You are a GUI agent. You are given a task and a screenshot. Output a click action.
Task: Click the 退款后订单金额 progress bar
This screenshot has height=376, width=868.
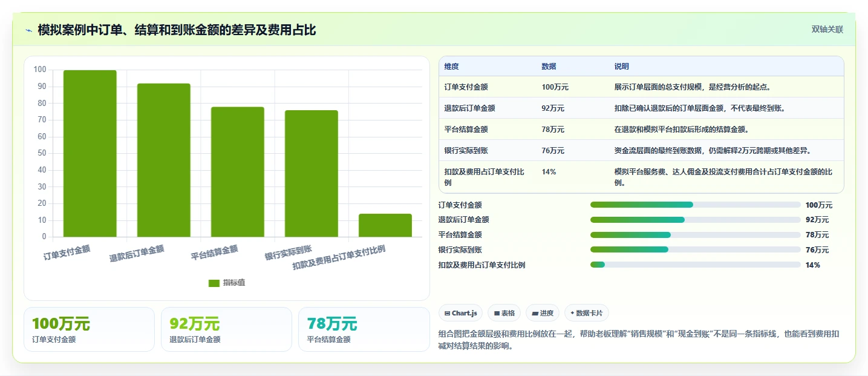[696, 220]
